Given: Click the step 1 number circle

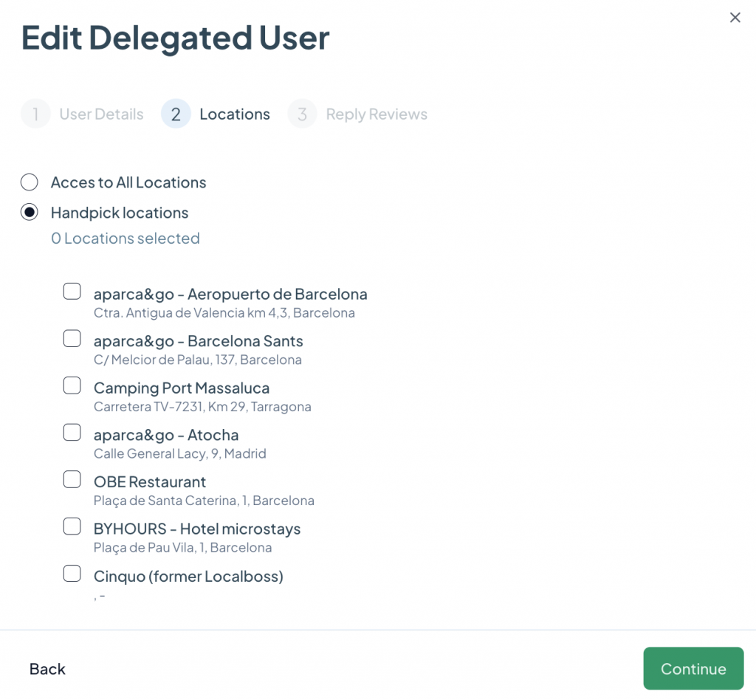Looking at the screenshot, I should click(x=35, y=114).
